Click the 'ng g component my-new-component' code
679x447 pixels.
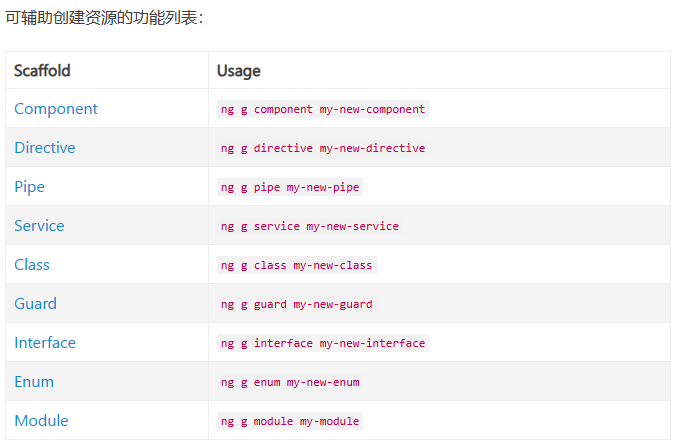[323, 109]
